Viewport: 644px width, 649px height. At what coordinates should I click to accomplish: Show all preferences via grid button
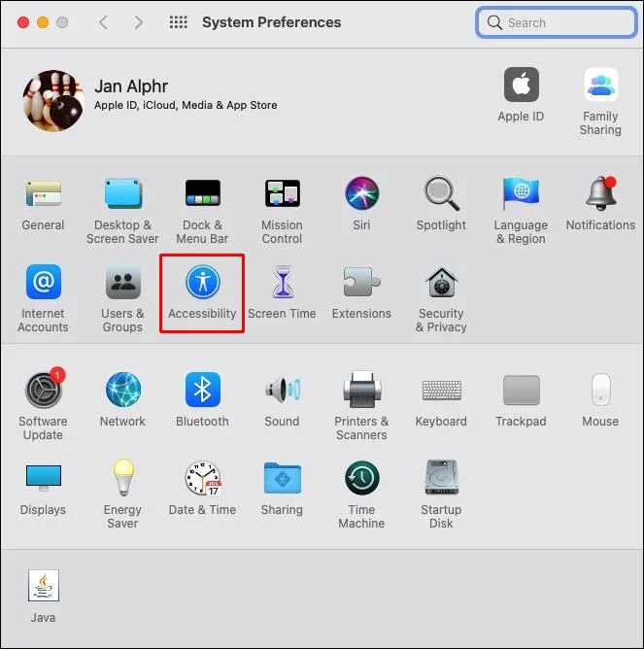coord(179,22)
